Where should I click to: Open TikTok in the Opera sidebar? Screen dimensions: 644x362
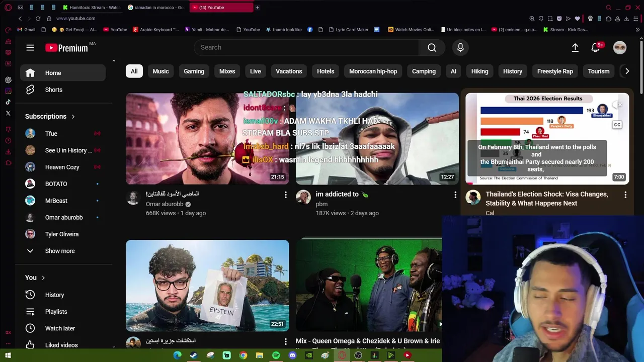point(8,102)
